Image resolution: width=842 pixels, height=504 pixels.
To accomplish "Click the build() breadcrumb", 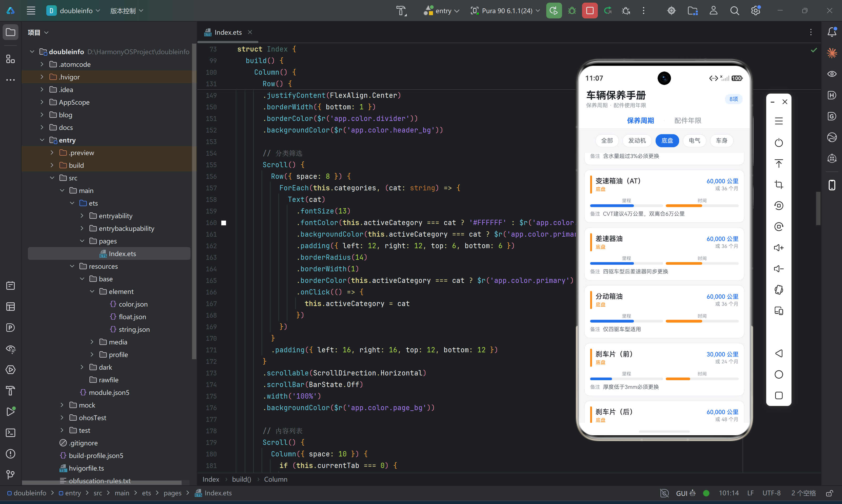I will [x=241, y=479].
